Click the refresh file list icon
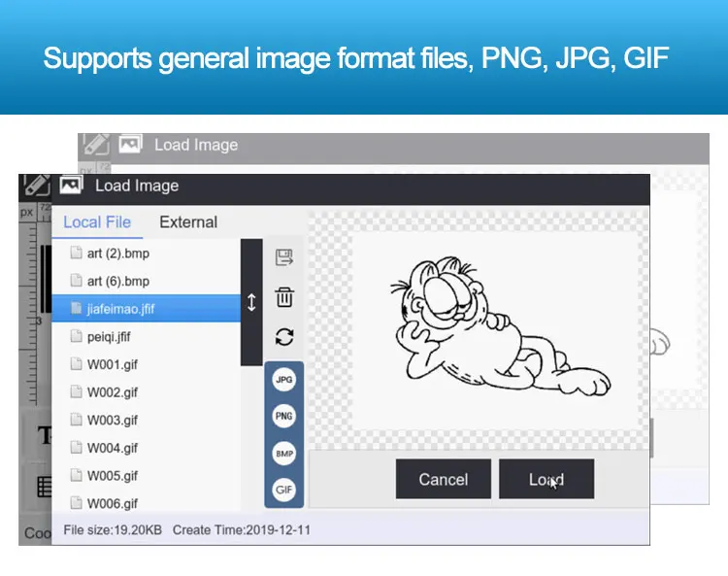728x576 pixels. 284,337
